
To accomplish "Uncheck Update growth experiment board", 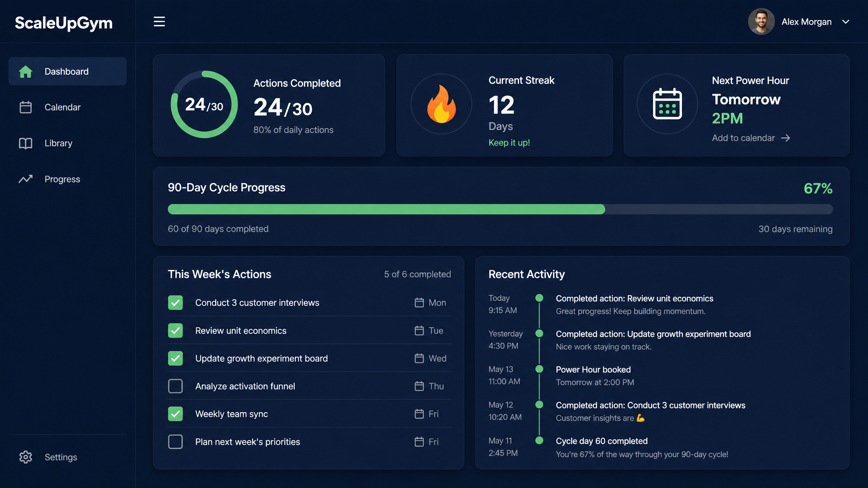I will click(x=175, y=358).
